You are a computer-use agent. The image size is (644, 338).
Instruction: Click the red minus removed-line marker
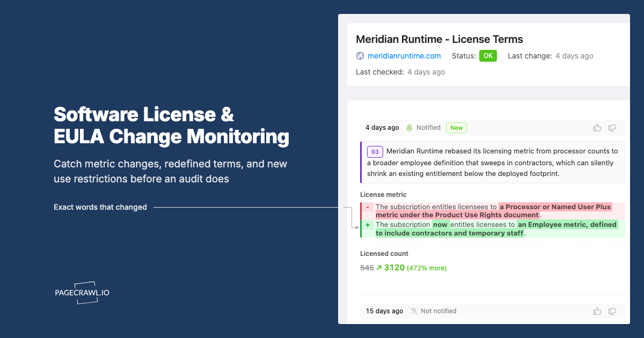coord(368,207)
